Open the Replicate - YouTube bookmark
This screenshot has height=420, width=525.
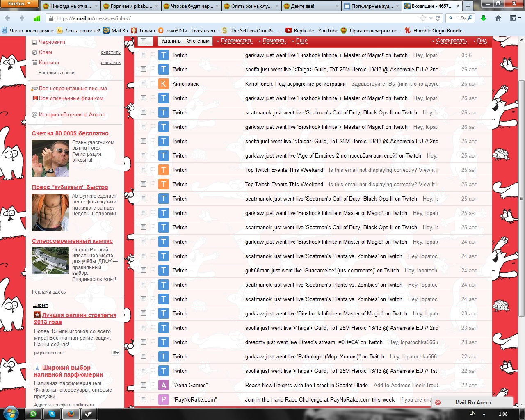click(x=312, y=30)
